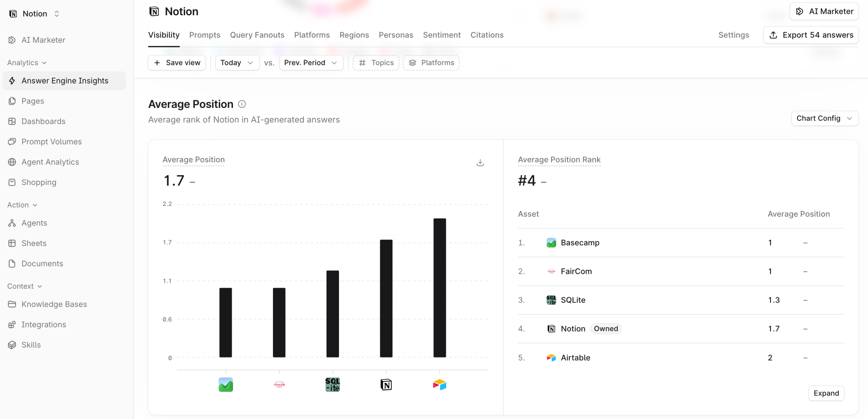Collapse the Context section
Viewport: 868px width, 419px height.
(25, 286)
